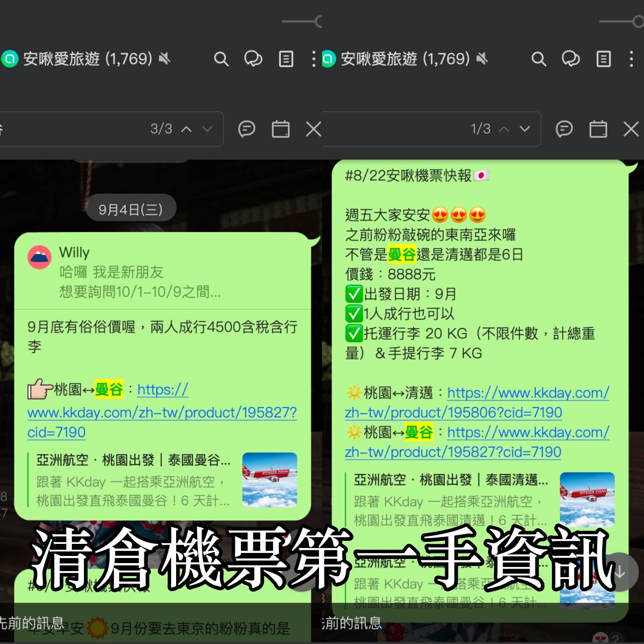This screenshot has height=644, width=644.
Task: Click green LINE group icon in right header
Action: 328,59
